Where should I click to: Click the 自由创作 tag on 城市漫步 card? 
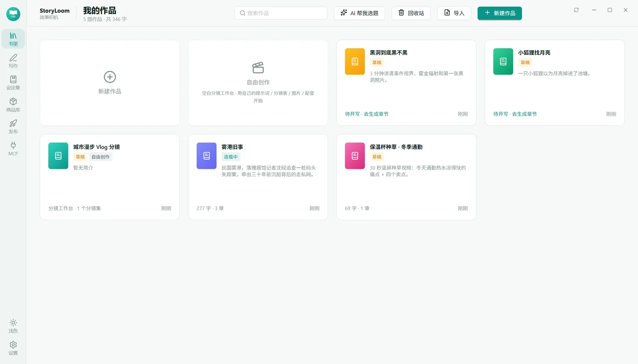(100, 157)
